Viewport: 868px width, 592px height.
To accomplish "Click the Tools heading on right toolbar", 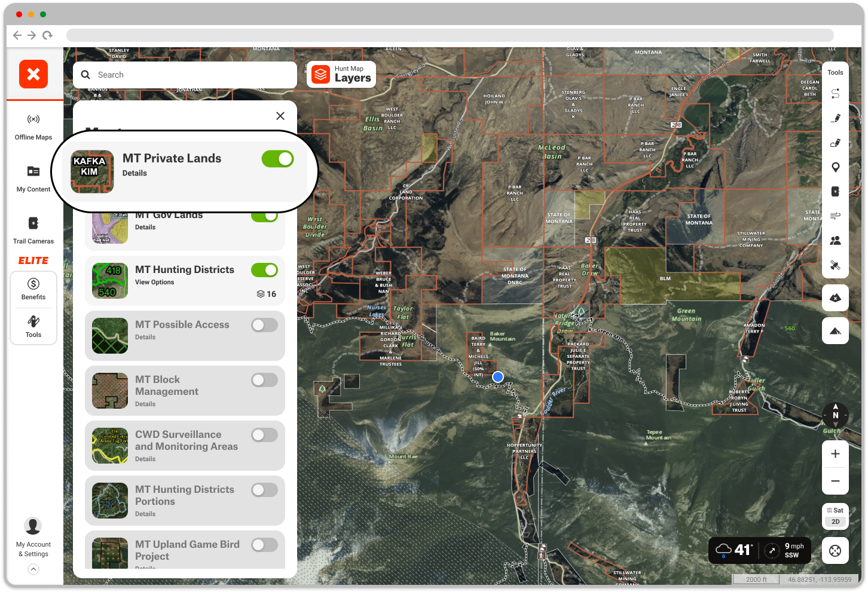I will pyautogui.click(x=835, y=72).
